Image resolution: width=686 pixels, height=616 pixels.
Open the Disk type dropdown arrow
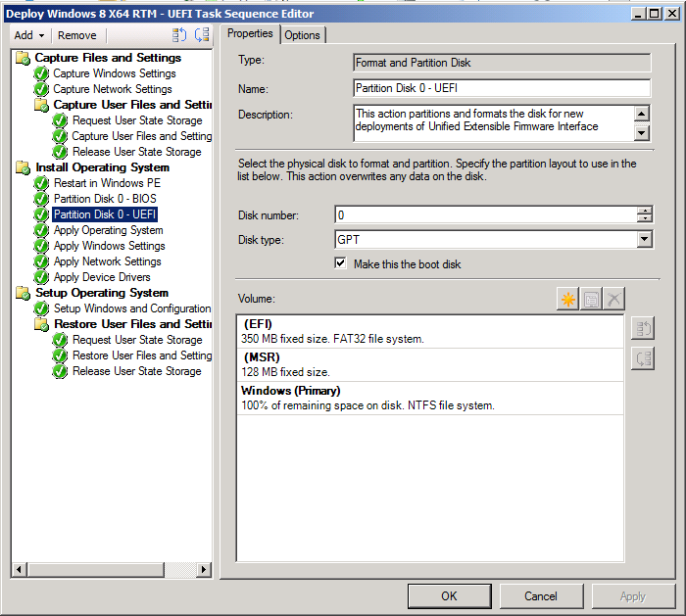645,239
